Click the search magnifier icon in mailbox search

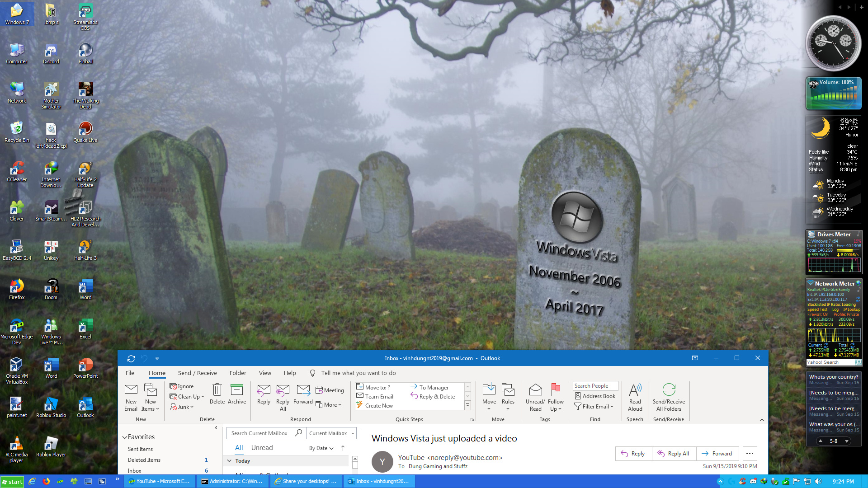click(298, 433)
